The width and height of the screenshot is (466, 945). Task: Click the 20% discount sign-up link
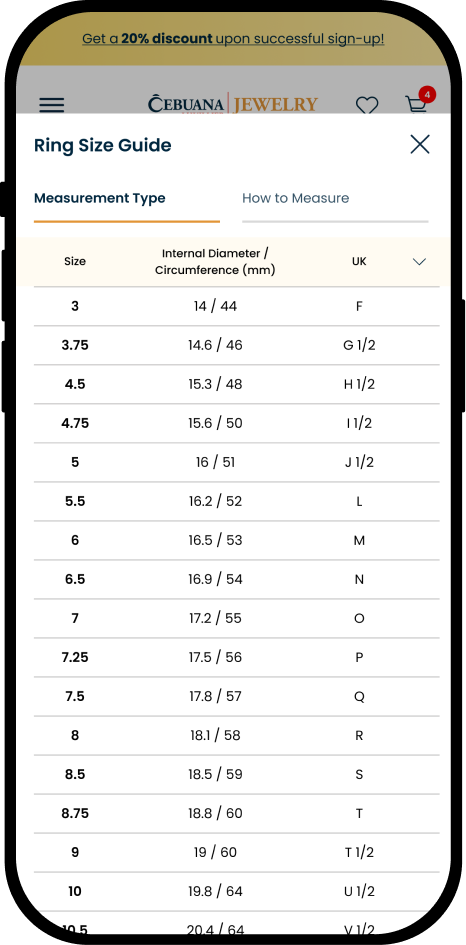tap(233, 39)
